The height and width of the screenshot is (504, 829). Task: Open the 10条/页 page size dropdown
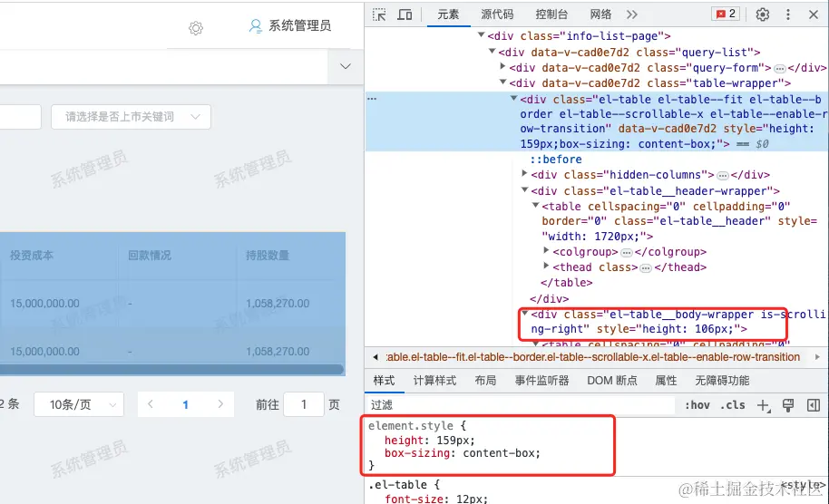79,404
